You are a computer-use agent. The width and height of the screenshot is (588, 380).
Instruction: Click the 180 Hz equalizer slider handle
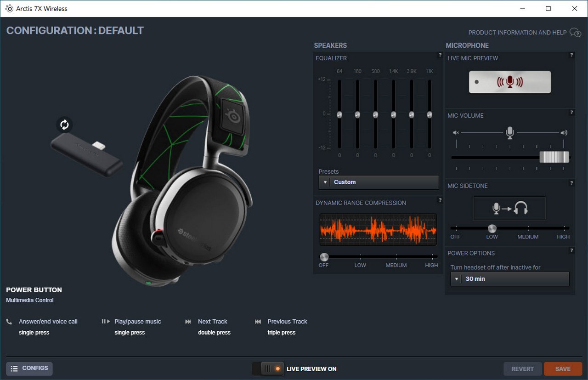[x=357, y=115]
